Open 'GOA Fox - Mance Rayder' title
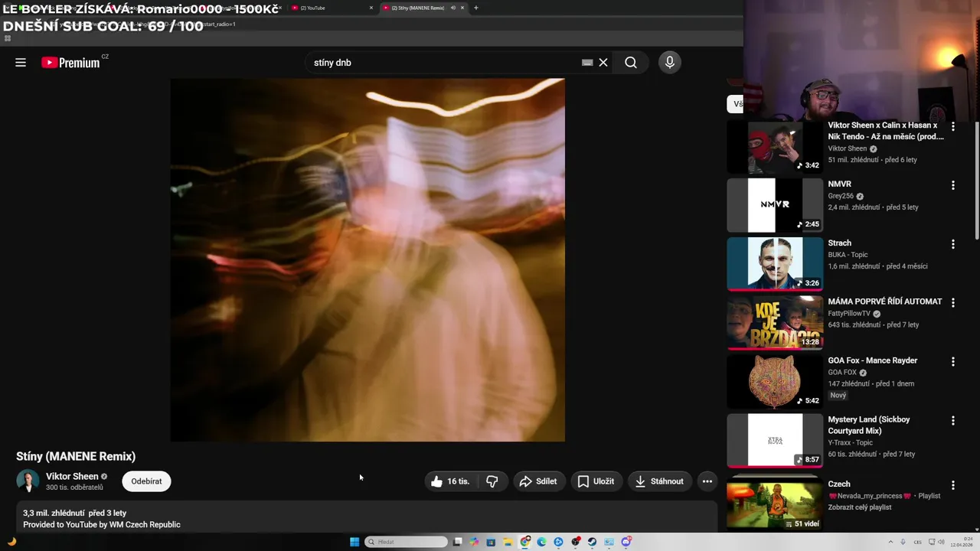 coord(872,360)
